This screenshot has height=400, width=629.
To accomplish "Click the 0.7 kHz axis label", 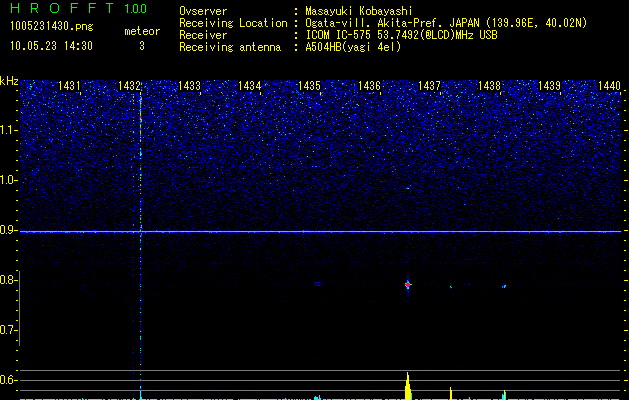I will [x=9, y=330].
